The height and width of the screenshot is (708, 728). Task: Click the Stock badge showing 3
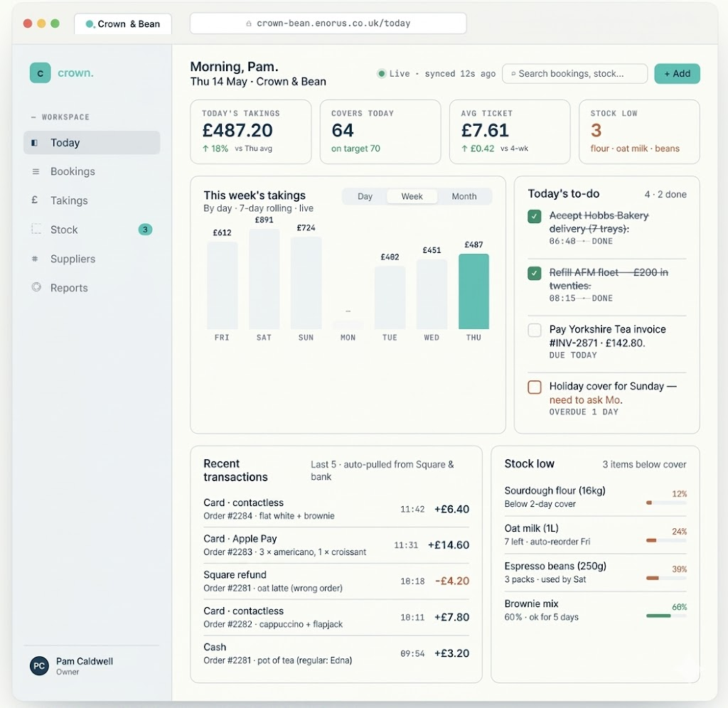click(145, 230)
